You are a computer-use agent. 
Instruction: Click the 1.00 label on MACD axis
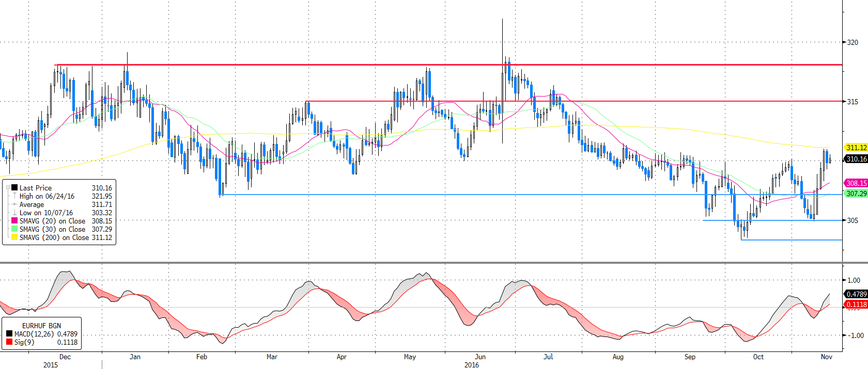[x=854, y=280]
